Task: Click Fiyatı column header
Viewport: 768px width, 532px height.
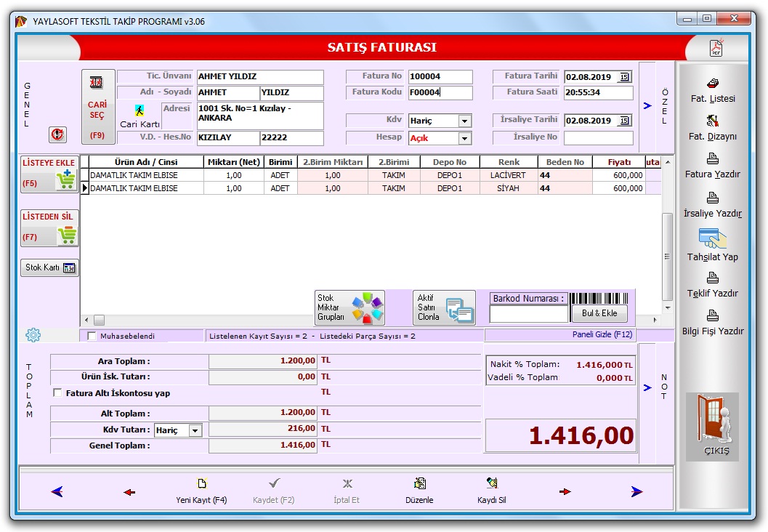Action: (x=619, y=161)
